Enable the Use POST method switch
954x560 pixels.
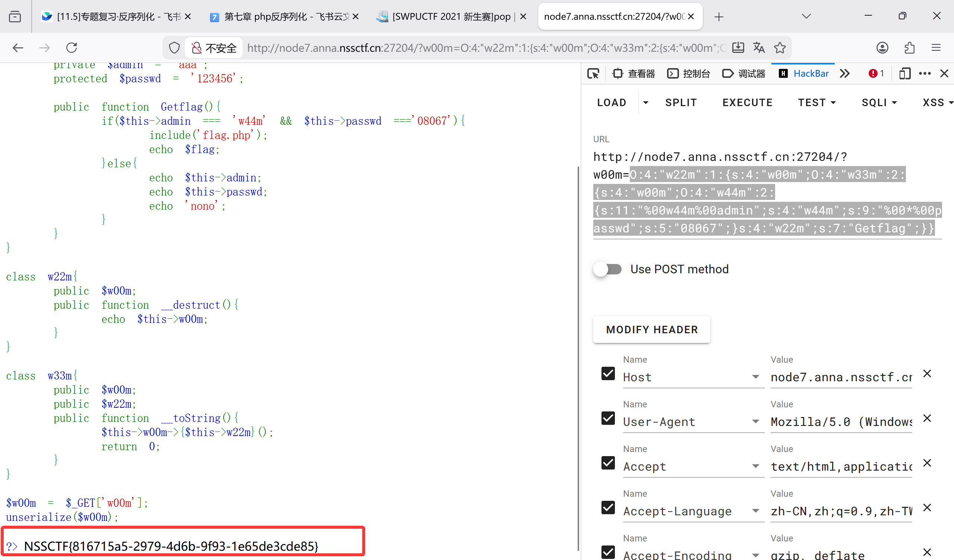click(x=608, y=270)
